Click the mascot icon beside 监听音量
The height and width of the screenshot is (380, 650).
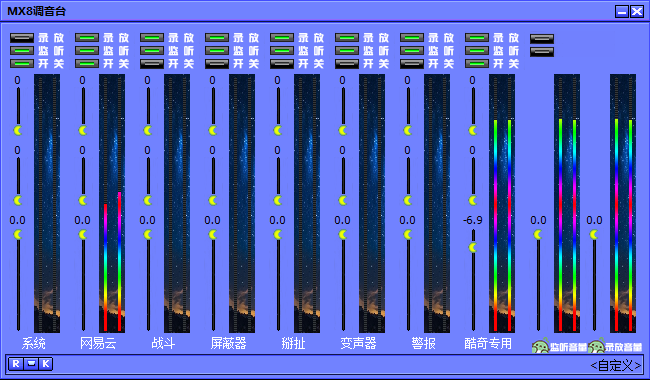pyautogui.click(x=541, y=346)
